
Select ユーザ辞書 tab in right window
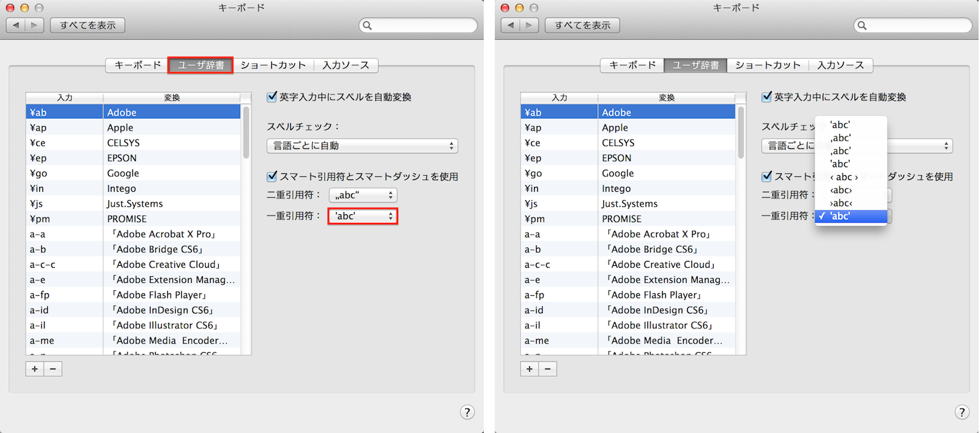[696, 65]
